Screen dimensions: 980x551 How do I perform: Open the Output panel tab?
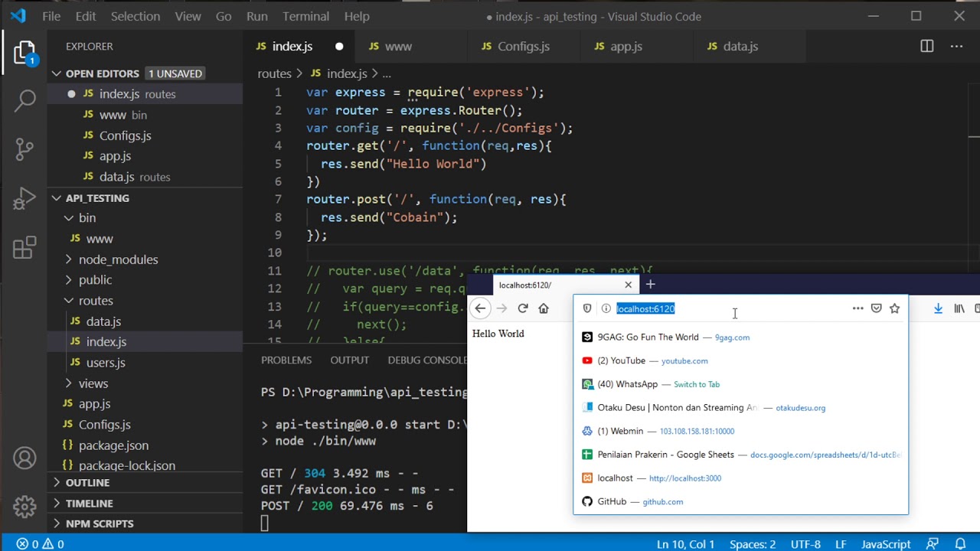[350, 360]
